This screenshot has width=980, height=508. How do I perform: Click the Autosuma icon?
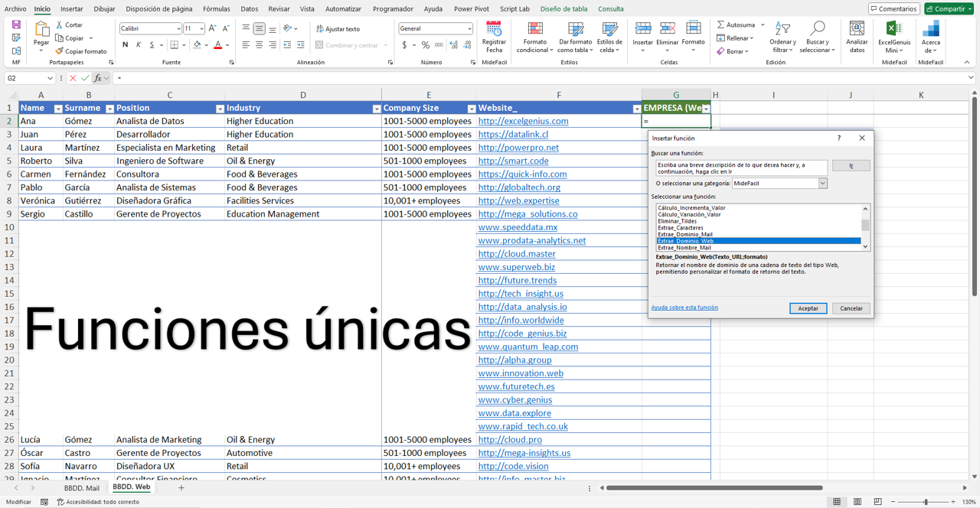[x=725, y=24]
